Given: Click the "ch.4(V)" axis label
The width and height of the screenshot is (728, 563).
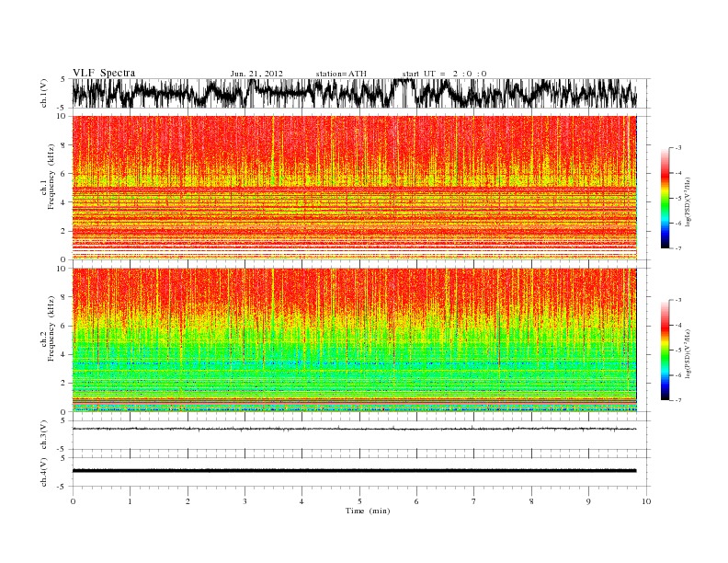Looking at the screenshot, I should pos(44,472).
